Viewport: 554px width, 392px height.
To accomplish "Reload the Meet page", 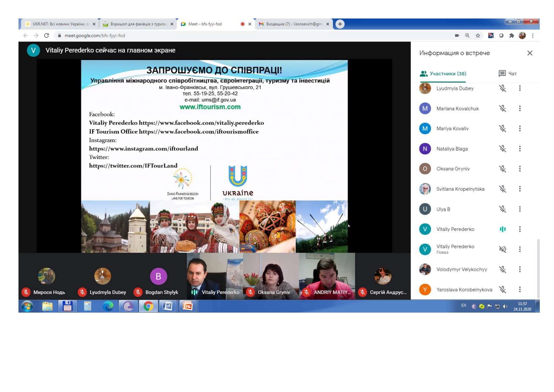I will coord(47,36).
